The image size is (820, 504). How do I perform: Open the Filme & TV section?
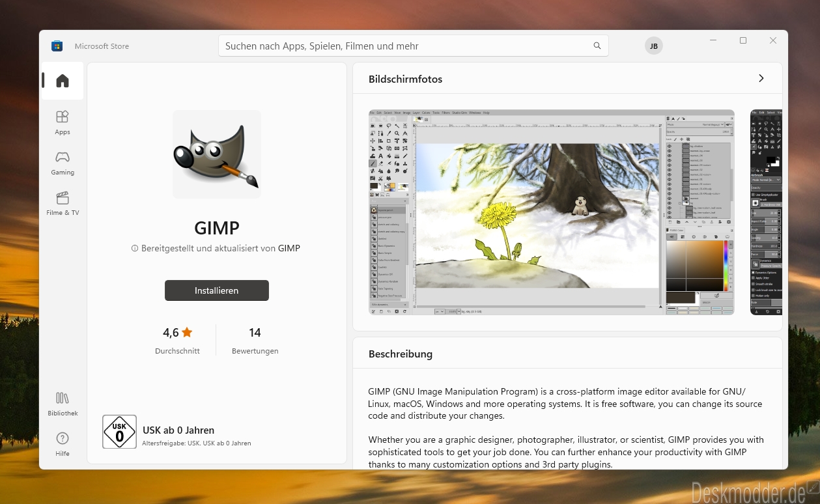[63, 203]
